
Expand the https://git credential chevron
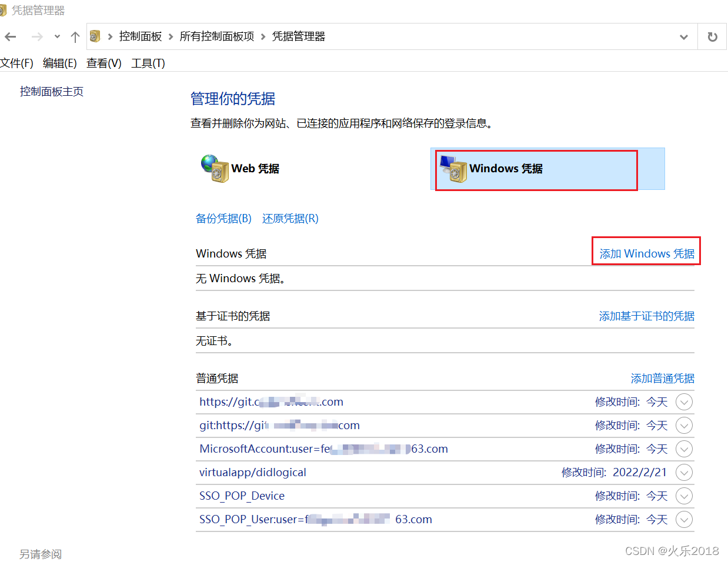[684, 402]
